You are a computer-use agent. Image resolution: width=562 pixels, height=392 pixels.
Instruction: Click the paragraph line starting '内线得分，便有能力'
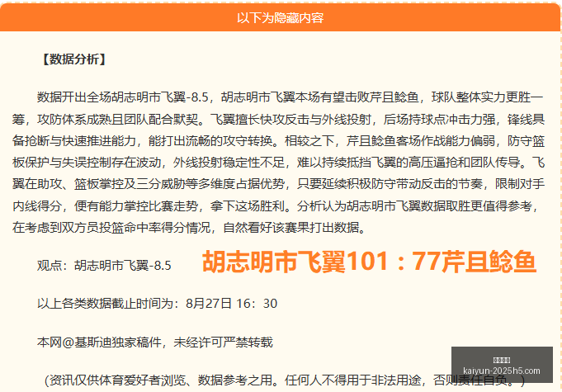coord(276,205)
